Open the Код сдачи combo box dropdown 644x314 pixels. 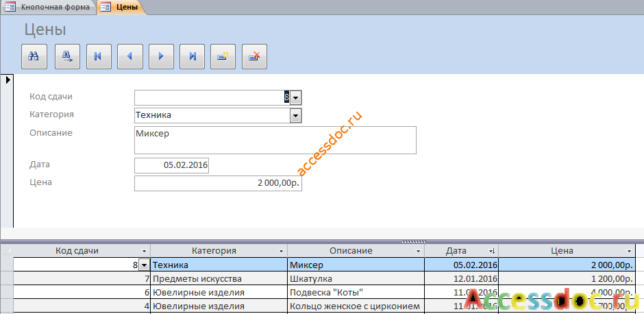[296, 98]
